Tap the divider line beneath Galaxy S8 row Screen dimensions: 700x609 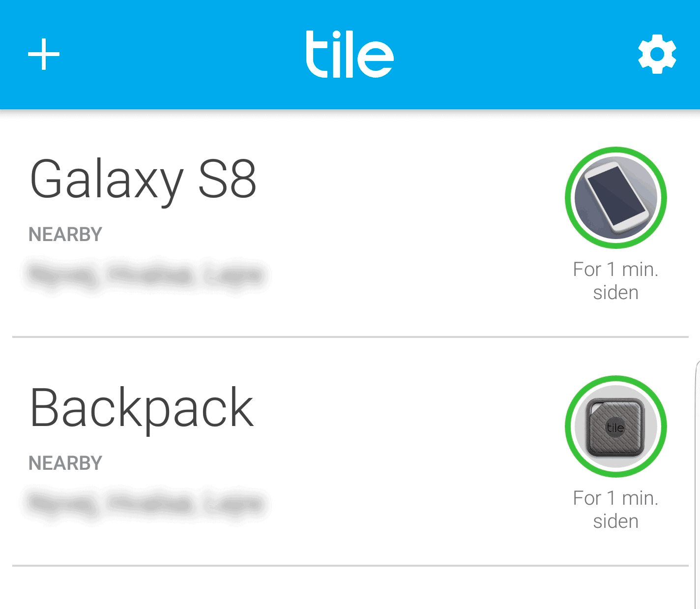pyautogui.click(x=350, y=337)
